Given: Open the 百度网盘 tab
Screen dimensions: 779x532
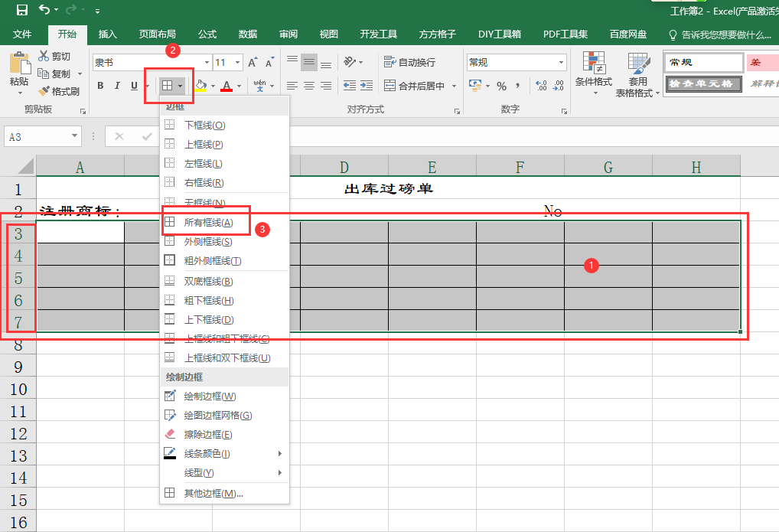Looking at the screenshot, I should coord(628,34).
